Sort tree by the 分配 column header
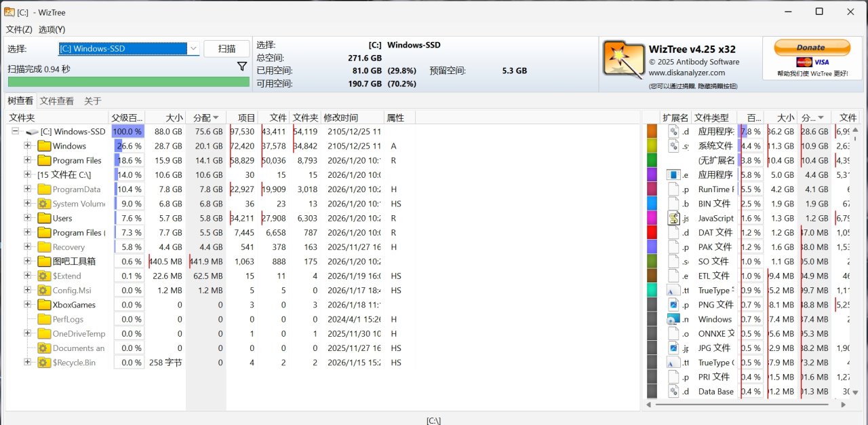Viewport: 868px width, 425px height. coord(205,117)
